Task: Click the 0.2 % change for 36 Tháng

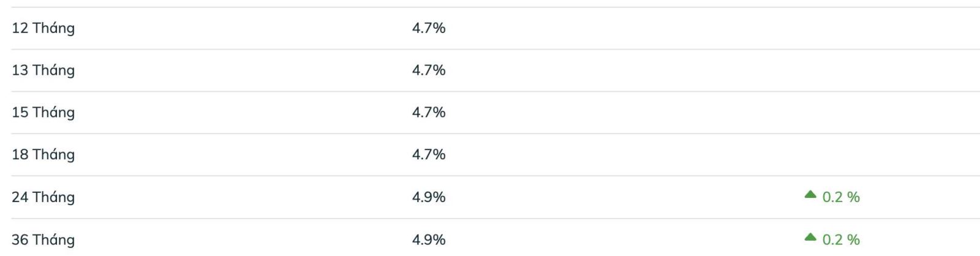Action: pos(841,239)
